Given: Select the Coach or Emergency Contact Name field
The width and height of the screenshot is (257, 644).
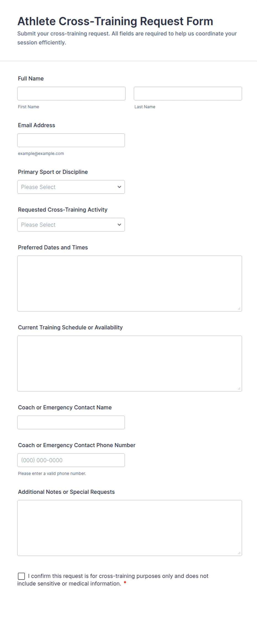Looking at the screenshot, I should (71, 423).
